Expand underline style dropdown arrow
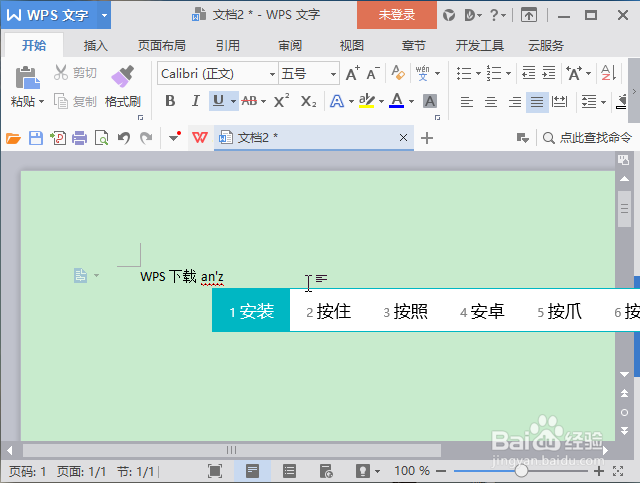 coord(233,101)
